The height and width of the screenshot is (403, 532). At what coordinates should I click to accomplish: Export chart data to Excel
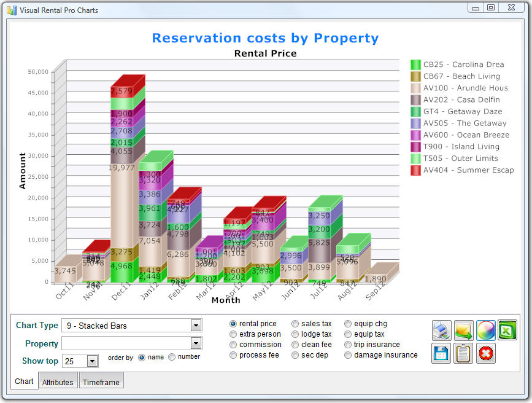[x=507, y=330]
